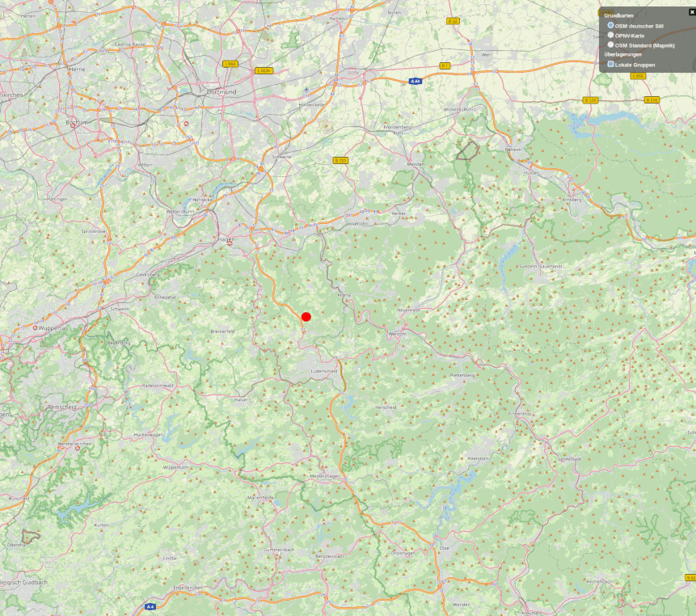
Task: Click the Grundkarten section heading
Action: pyautogui.click(x=618, y=15)
